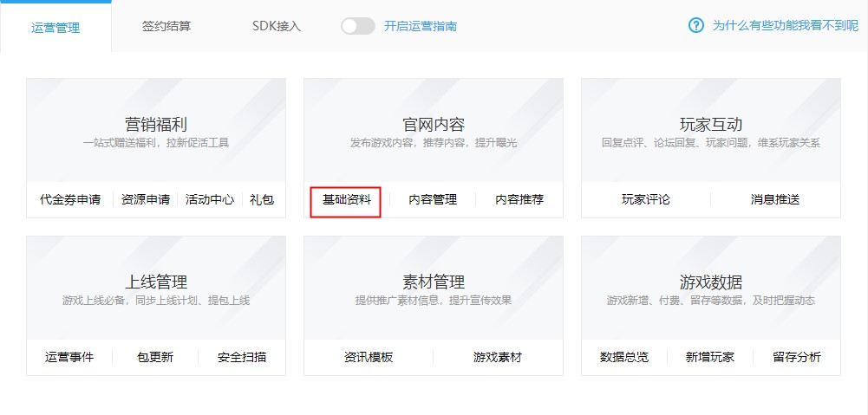The height and width of the screenshot is (415, 868).
Task: Select 消息推送 link
Action: 775,200
